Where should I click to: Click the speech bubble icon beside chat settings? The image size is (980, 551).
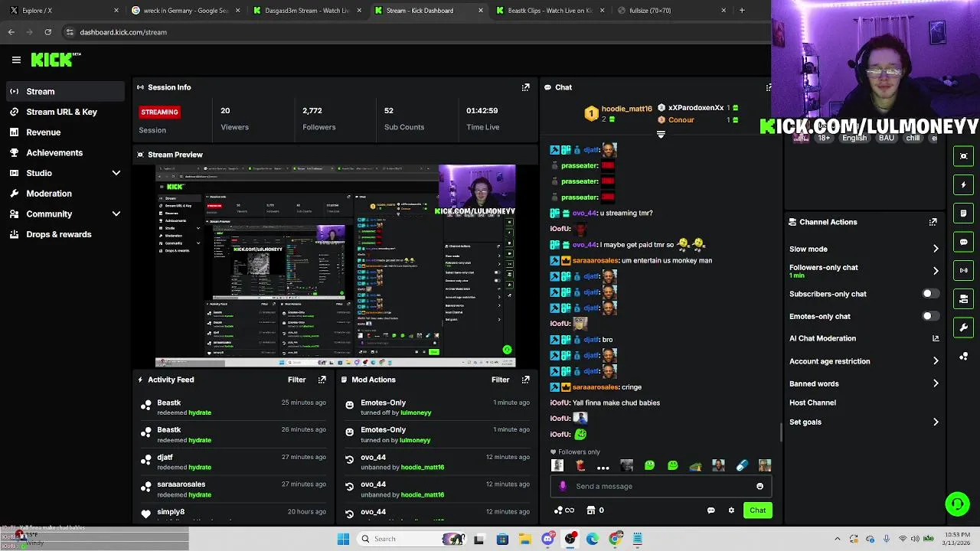tap(710, 510)
